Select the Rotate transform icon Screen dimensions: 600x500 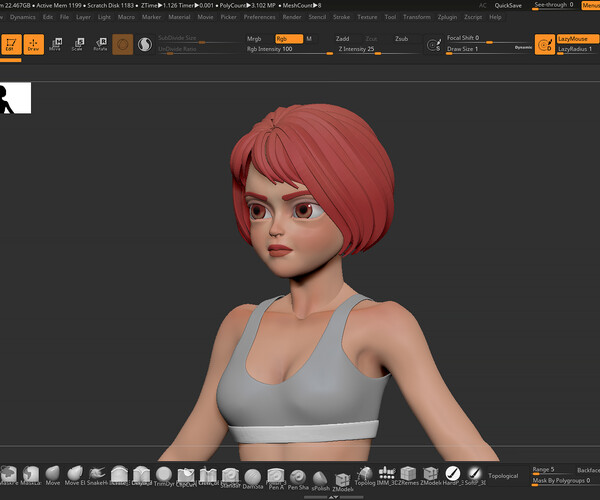tap(100, 44)
